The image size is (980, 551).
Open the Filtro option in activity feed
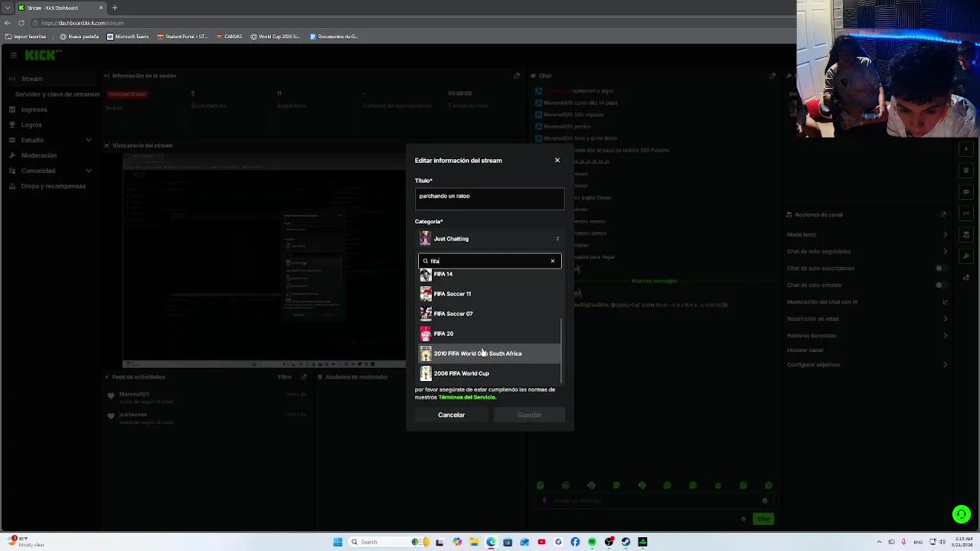pos(285,377)
